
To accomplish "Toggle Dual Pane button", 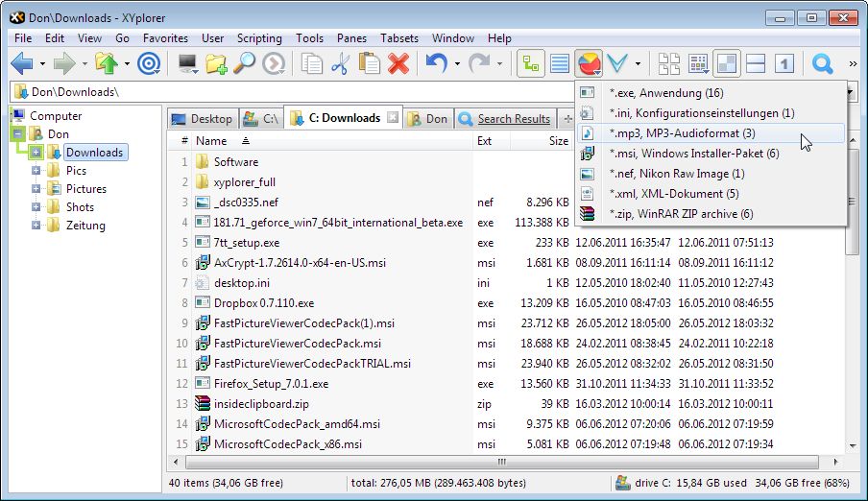I will (726, 63).
